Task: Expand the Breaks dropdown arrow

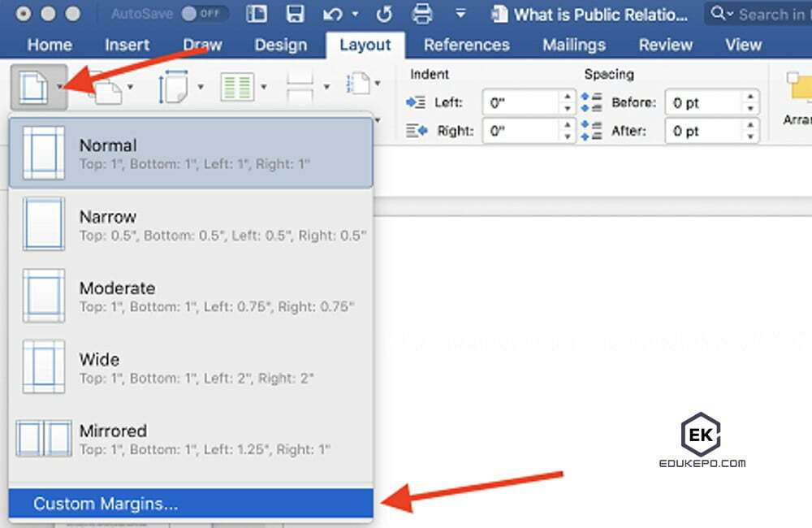Action: tap(325, 86)
